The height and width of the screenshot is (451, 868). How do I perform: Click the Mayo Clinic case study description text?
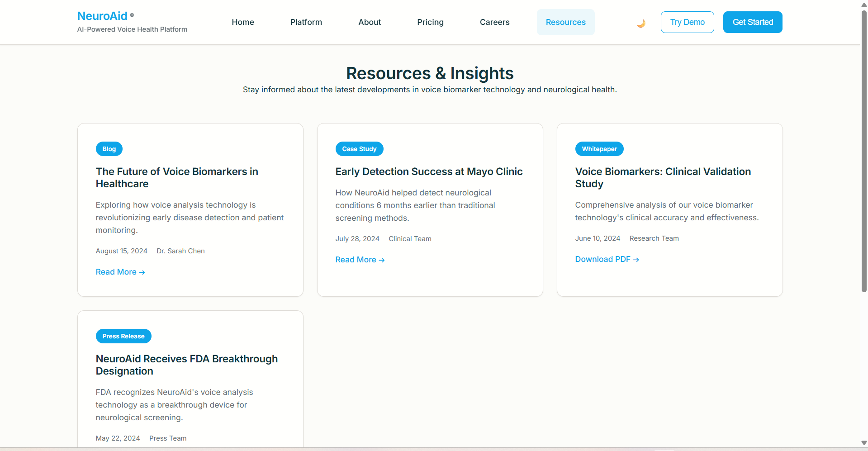coord(415,205)
